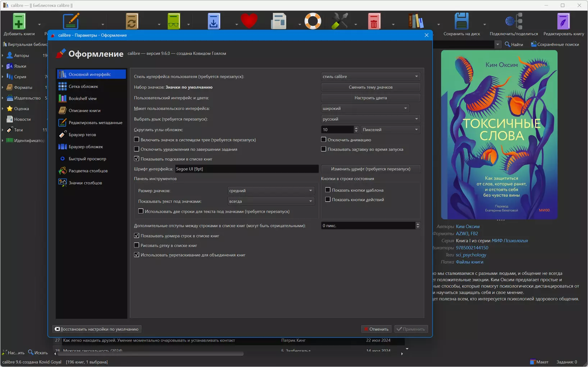Click the 'Сменить тему значков' button
The image size is (588, 367).
370,87
